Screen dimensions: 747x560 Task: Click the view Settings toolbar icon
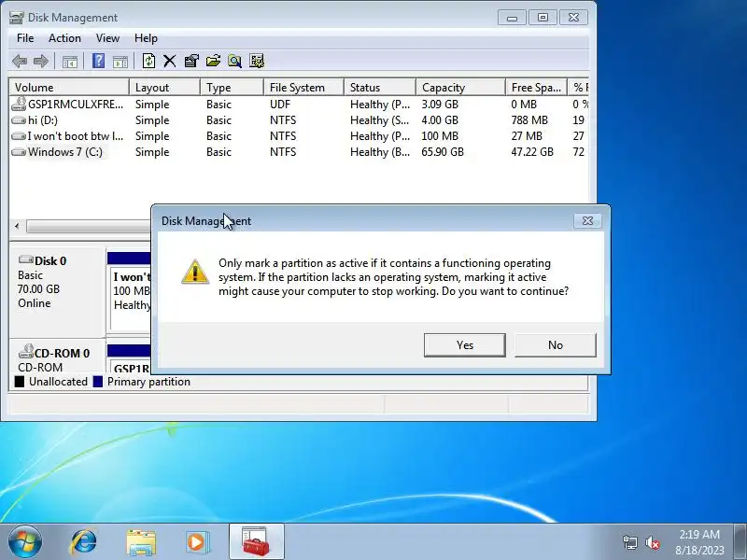point(256,61)
